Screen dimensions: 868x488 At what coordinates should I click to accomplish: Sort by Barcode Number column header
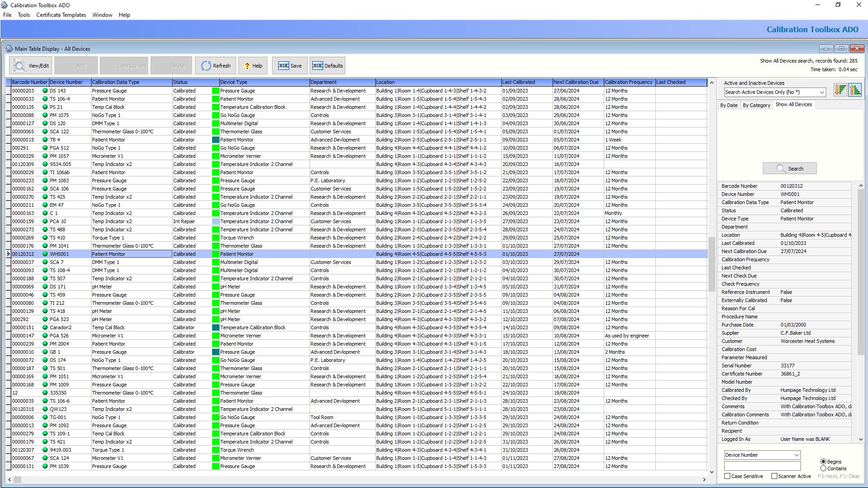coord(29,82)
